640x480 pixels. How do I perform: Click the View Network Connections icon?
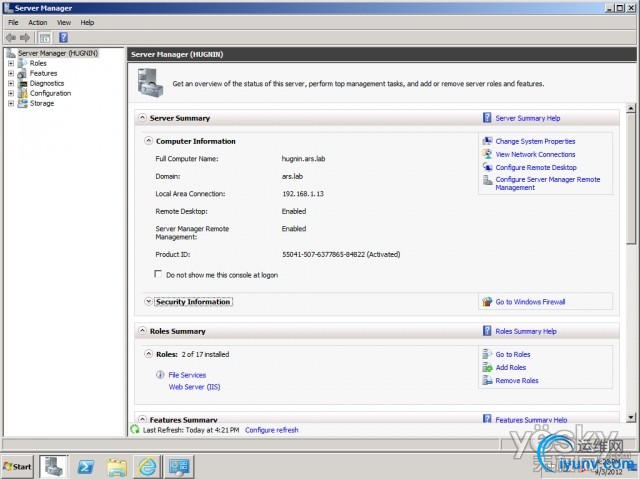coord(487,154)
